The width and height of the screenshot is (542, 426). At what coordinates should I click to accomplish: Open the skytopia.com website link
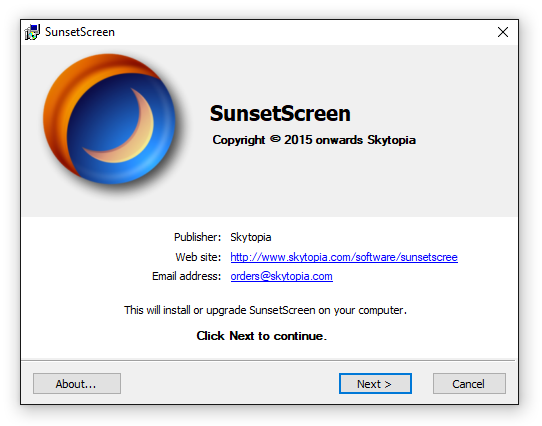click(x=344, y=257)
